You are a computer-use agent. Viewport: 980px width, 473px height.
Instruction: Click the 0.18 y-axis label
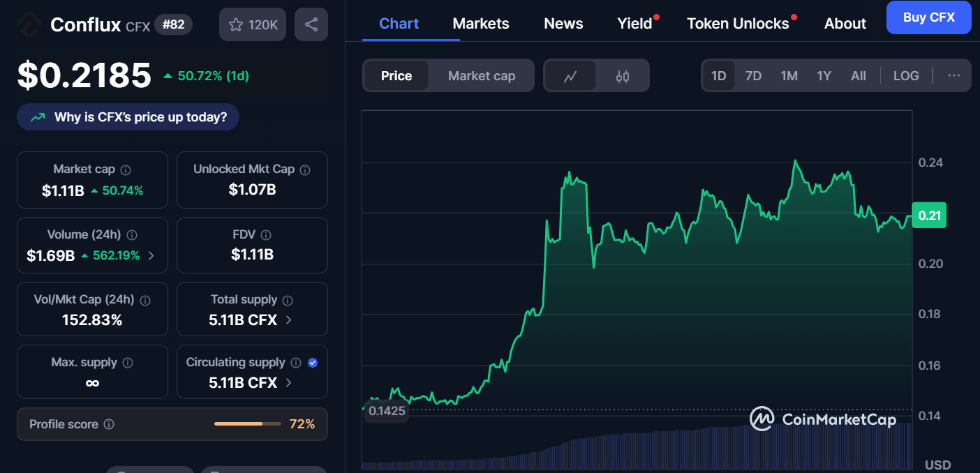point(930,314)
